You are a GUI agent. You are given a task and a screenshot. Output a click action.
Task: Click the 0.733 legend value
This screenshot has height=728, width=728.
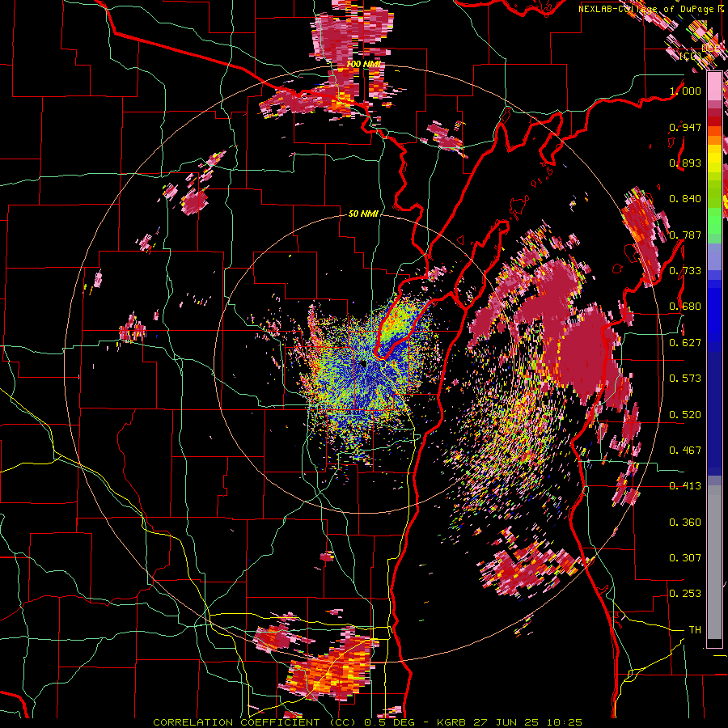tap(685, 271)
